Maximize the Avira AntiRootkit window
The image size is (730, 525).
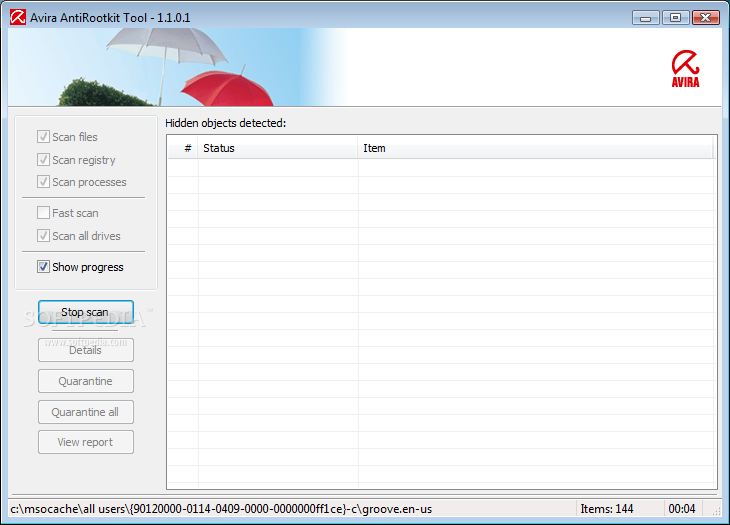point(676,18)
